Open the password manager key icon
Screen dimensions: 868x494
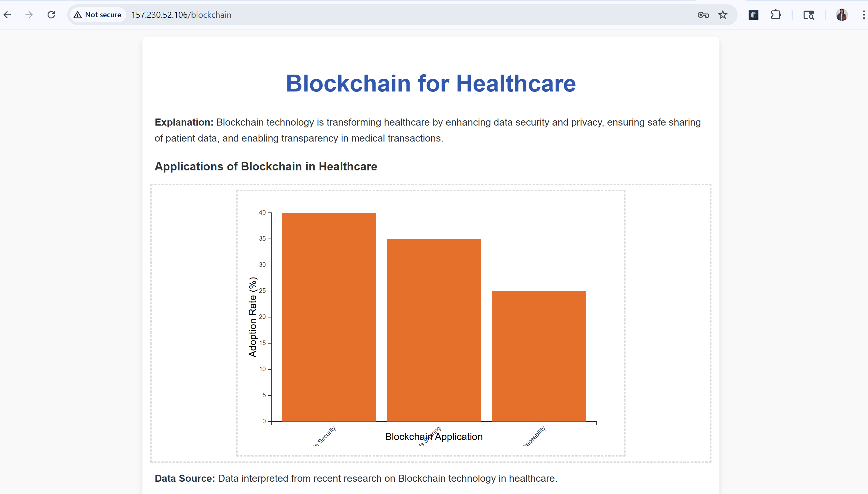(703, 15)
